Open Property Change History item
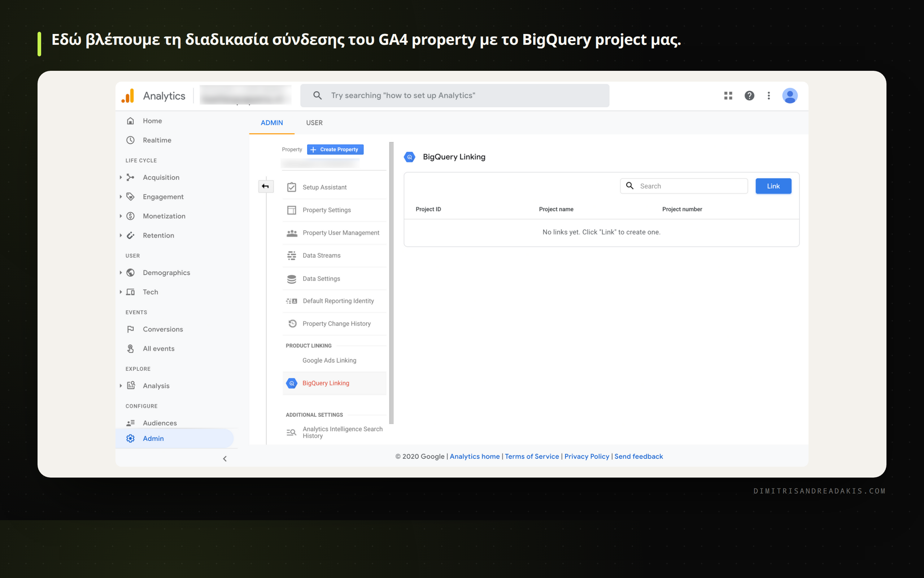The image size is (924, 578). point(335,324)
